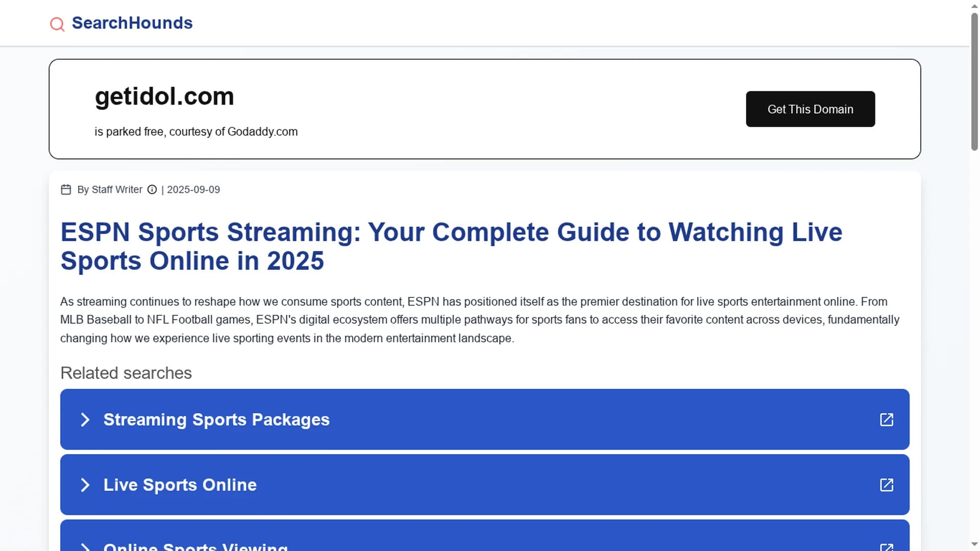Open the Live Sports Online related search

[x=484, y=485]
